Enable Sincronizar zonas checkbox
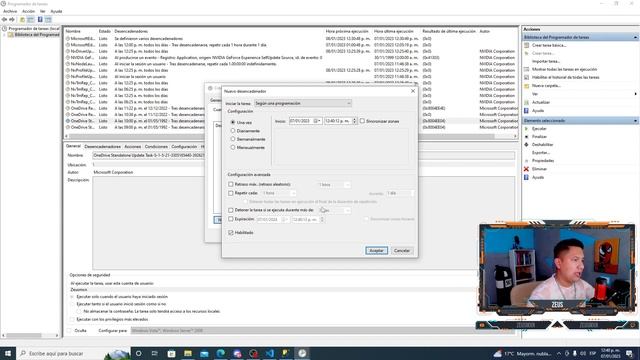The height and width of the screenshot is (360, 640). (x=362, y=121)
